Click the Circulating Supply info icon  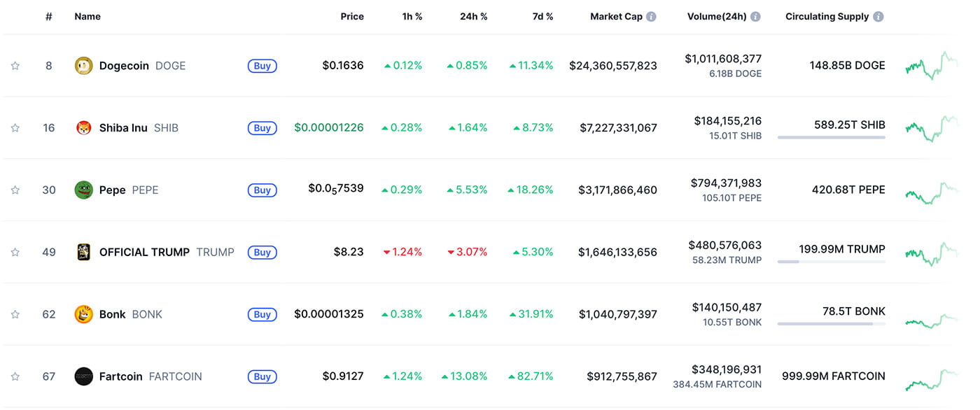(878, 17)
